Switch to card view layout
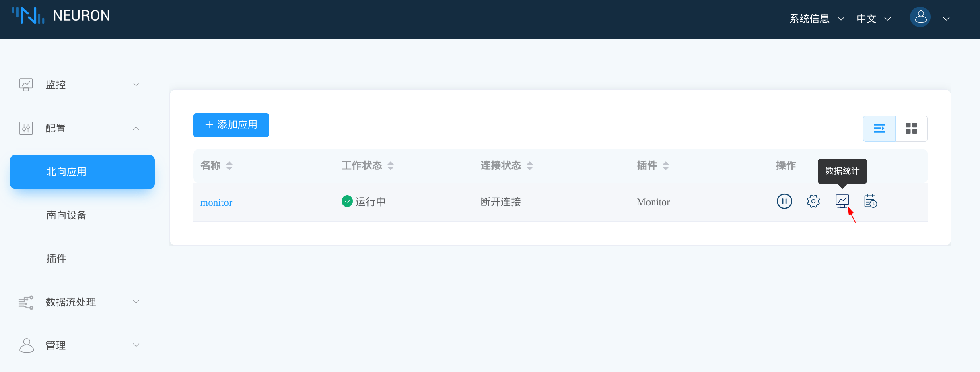This screenshot has height=372, width=980. (912, 128)
